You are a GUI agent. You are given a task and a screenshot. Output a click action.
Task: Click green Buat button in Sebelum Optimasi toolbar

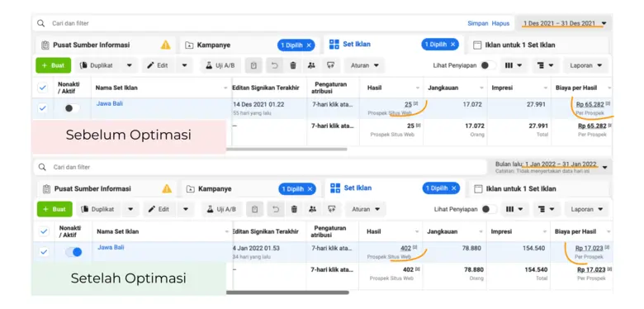[x=54, y=65]
